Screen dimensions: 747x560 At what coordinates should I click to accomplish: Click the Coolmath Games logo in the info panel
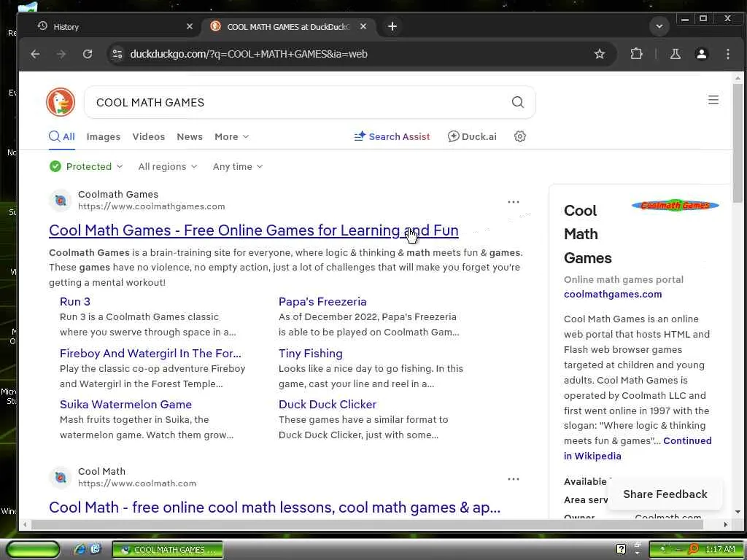[675, 205]
